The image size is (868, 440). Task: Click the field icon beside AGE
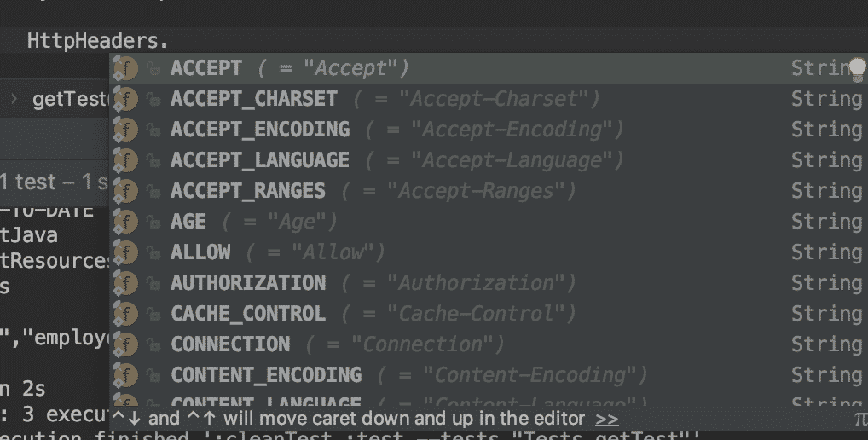coord(126,222)
